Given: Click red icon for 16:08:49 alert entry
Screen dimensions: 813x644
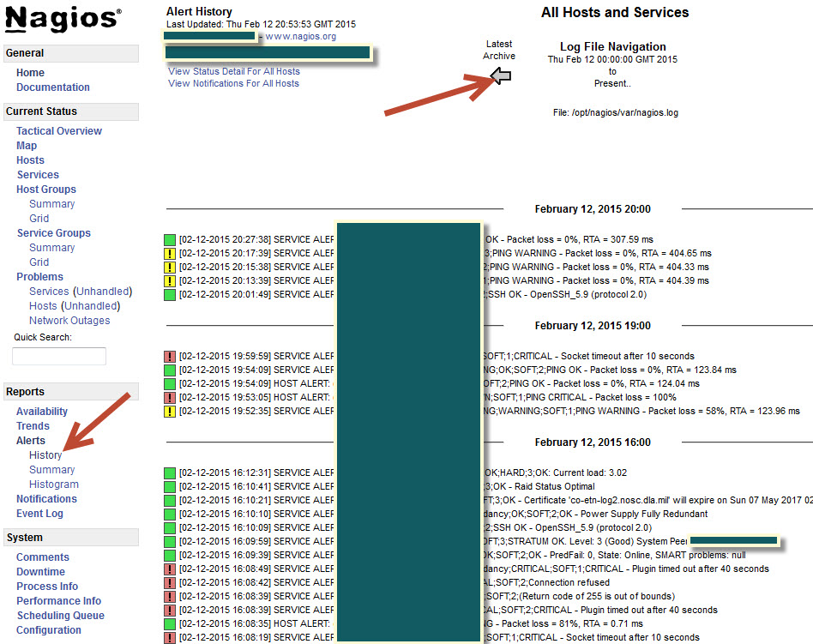Looking at the screenshot, I should 170,569.
